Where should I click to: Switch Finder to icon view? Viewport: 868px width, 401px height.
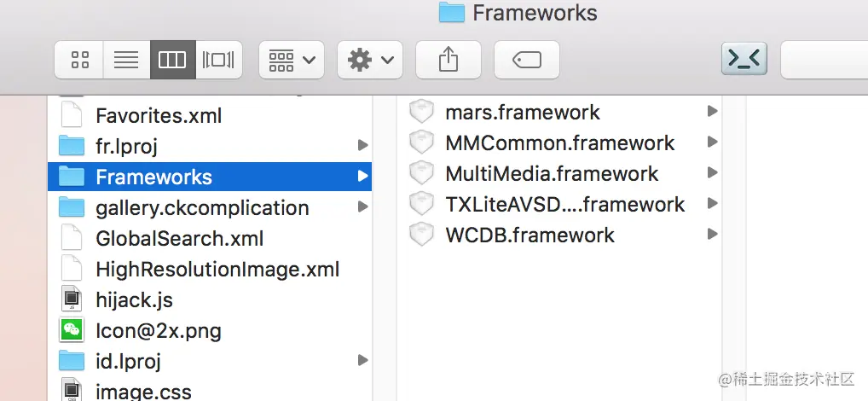point(79,59)
